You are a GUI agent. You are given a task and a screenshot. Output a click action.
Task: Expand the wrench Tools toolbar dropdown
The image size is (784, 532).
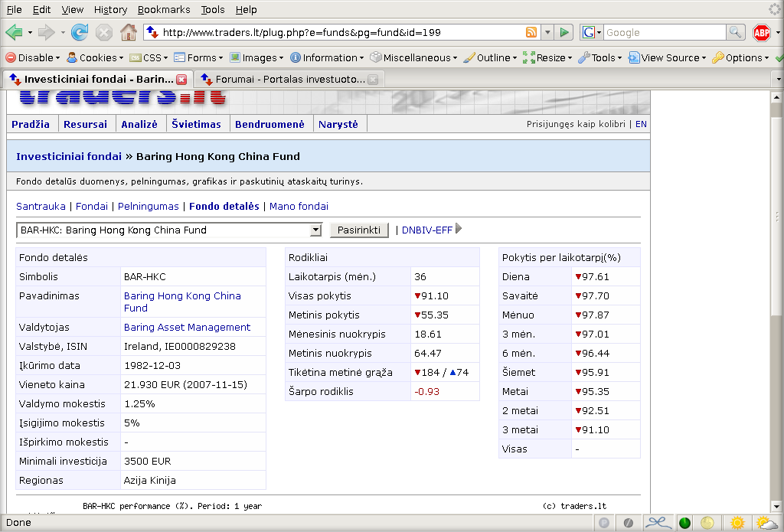(x=600, y=58)
